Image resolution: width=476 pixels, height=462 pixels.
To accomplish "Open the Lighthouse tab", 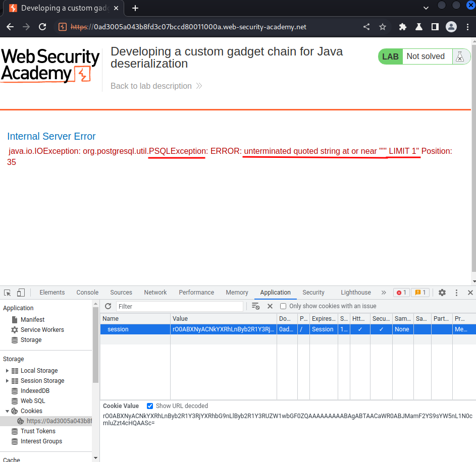I will (x=356, y=293).
